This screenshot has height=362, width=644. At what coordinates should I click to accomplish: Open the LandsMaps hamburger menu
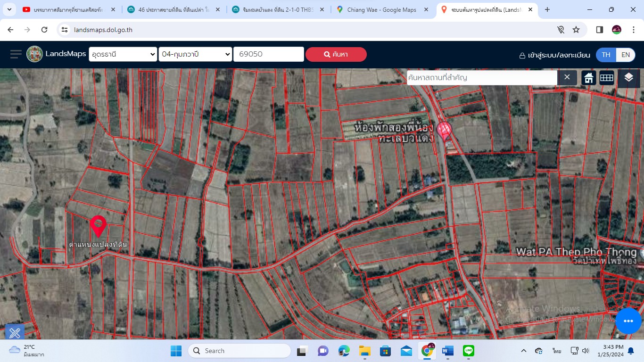(16, 54)
